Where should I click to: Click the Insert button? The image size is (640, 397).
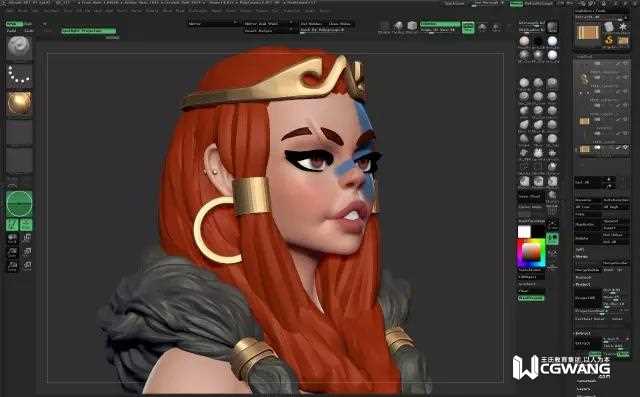point(616,228)
